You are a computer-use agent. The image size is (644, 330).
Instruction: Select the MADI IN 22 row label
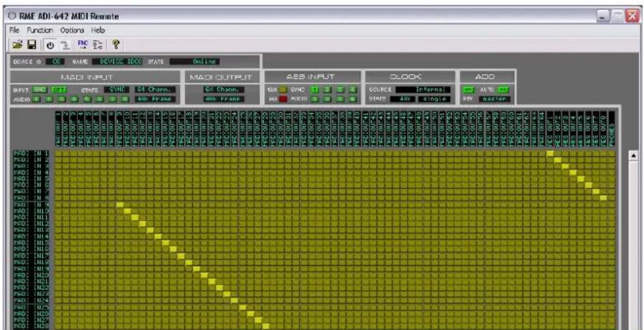pyautogui.click(x=32, y=287)
